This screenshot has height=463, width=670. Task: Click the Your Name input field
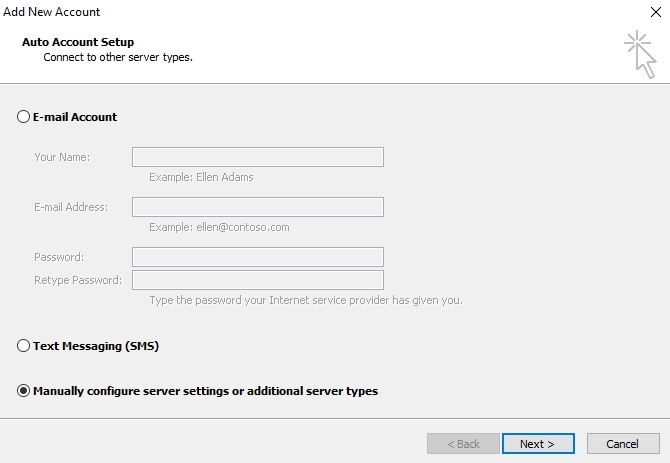coord(258,157)
